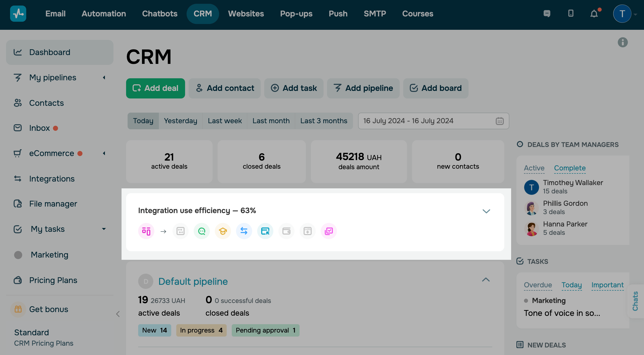The width and height of the screenshot is (644, 355).
Task: Show Overdue tasks tab
Action: [538, 285]
